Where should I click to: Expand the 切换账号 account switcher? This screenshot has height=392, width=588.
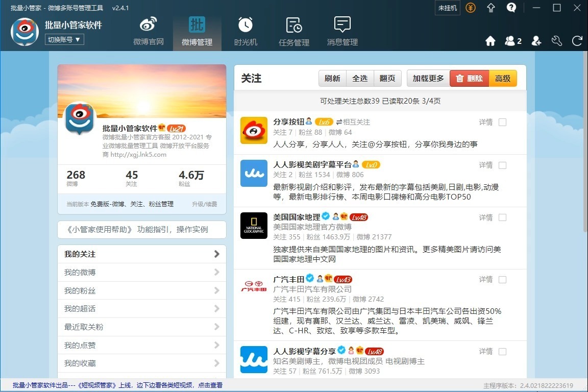(64, 39)
